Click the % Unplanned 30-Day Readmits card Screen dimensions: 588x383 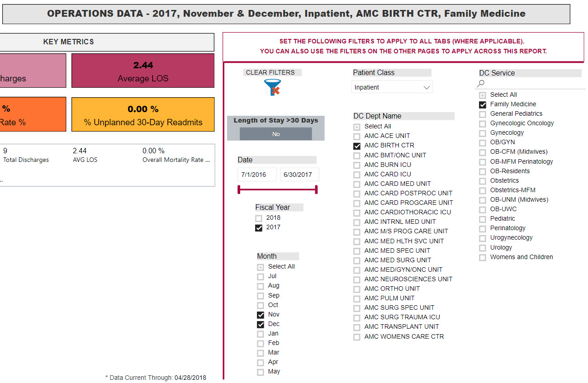(x=143, y=114)
